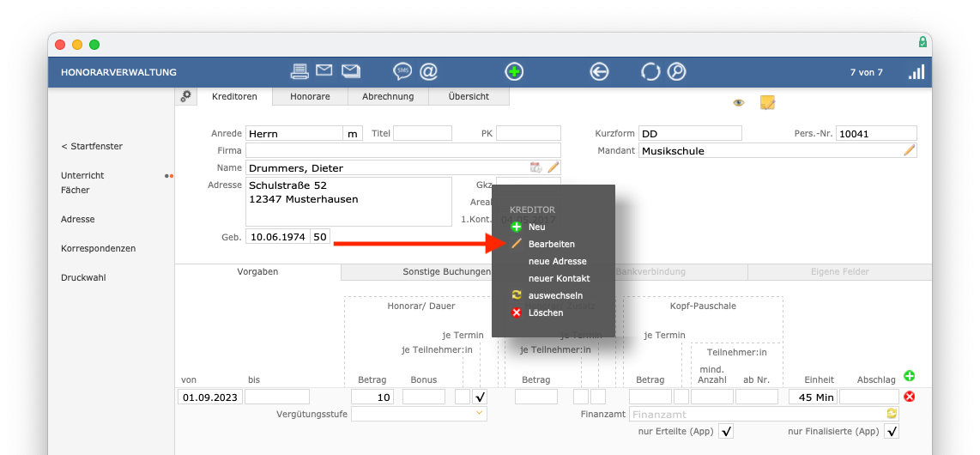Open Adresse in the sidebar

(x=77, y=220)
